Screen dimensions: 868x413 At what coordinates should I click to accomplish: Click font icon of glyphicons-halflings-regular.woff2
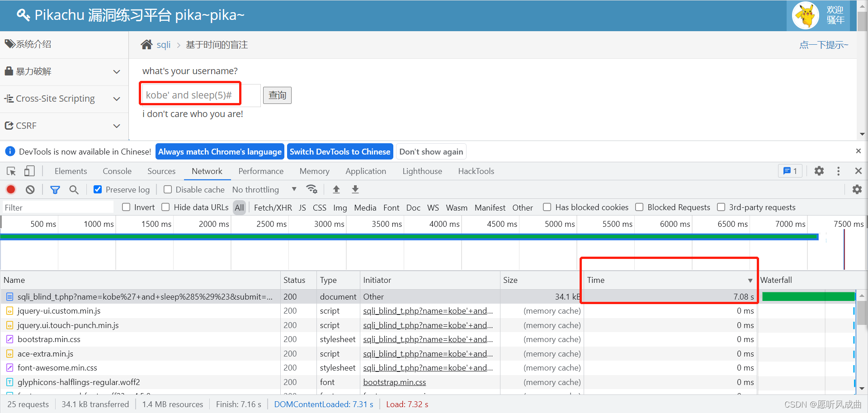click(9, 382)
